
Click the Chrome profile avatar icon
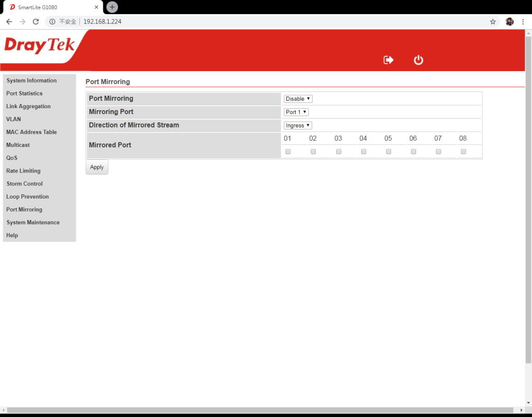pos(509,21)
